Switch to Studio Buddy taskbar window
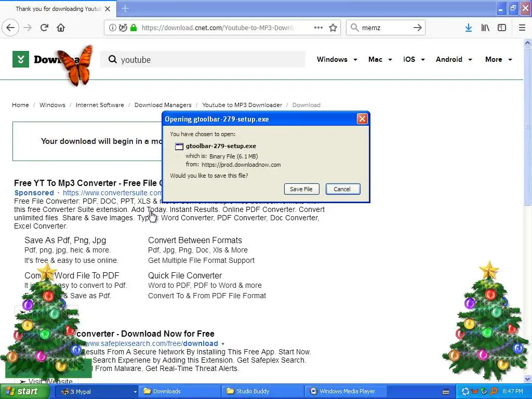Image resolution: width=532 pixels, height=399 pixels. pyautogui.click(x=263, y=392)
